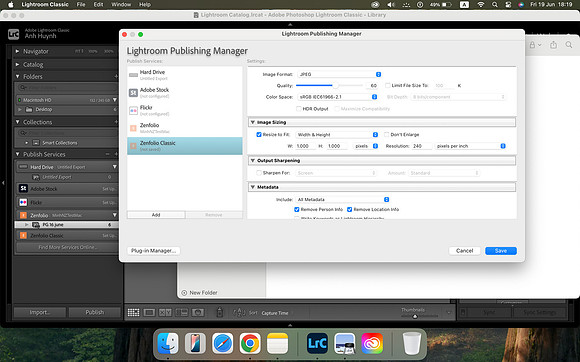Uncheck Remove Person Info
This screenshot has height=362, width=580.
click(297, 209)
